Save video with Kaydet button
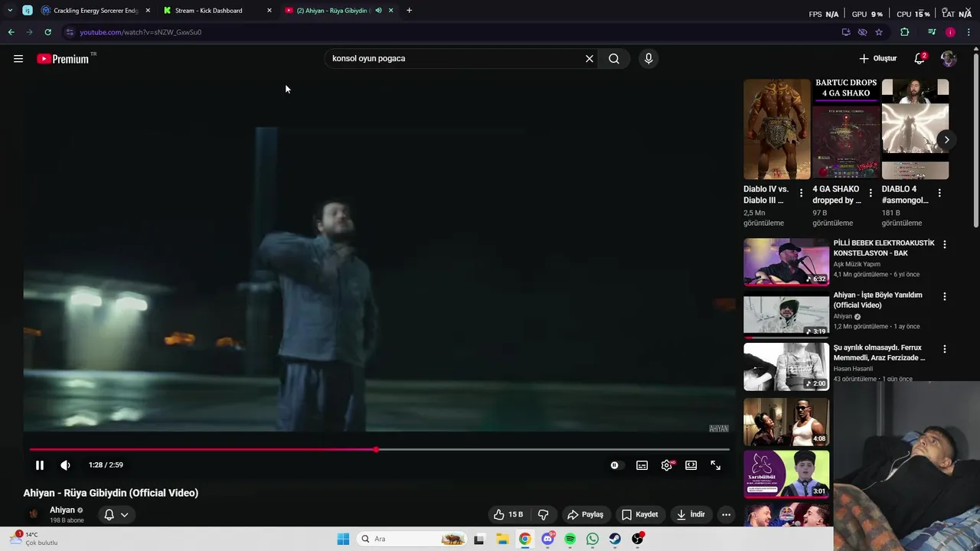 point(640,514)
